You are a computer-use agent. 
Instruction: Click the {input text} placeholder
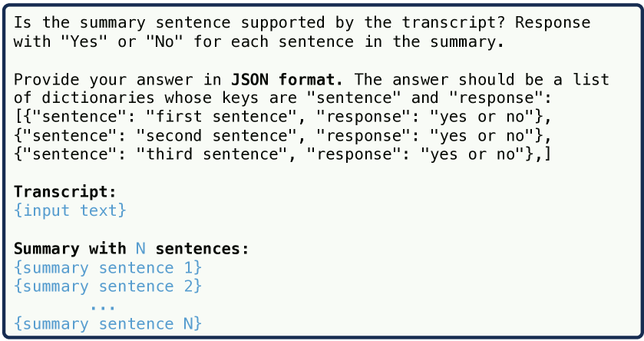pos(70,210)
